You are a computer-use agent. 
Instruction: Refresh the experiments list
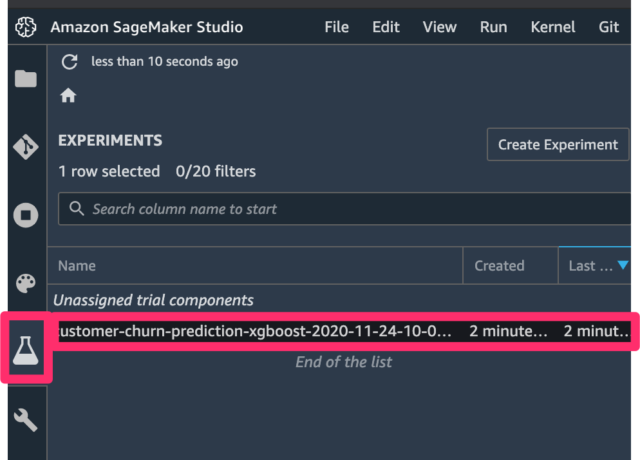69,62
